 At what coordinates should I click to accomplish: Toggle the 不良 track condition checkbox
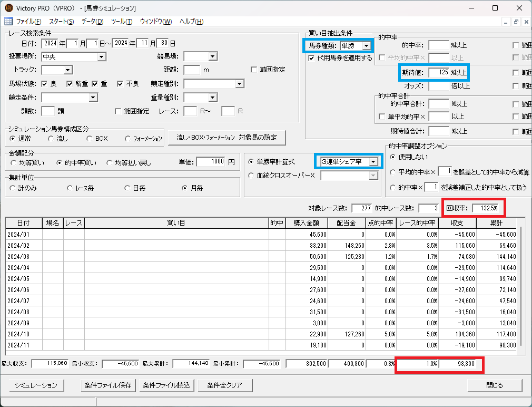click(120, 84)
